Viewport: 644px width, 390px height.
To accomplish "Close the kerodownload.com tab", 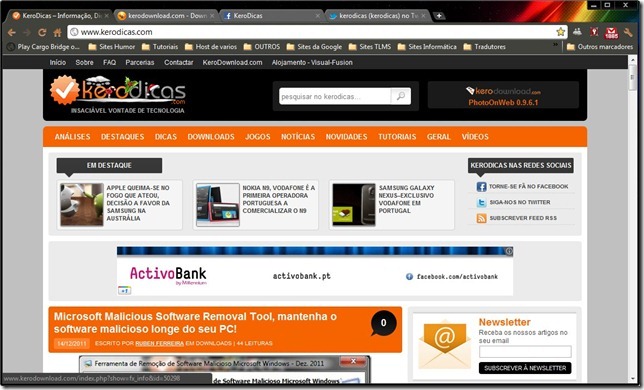I will tap(212, 16).
